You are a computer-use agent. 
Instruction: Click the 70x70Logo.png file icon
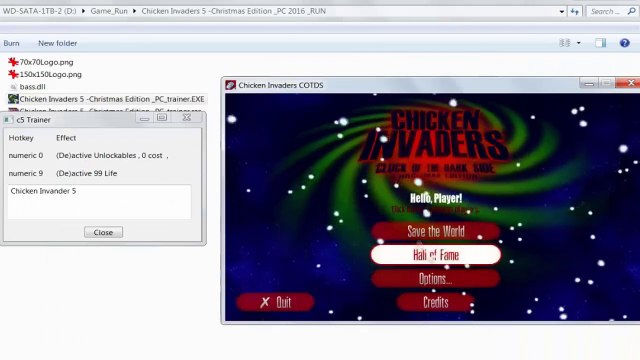[x=13, y=62]
